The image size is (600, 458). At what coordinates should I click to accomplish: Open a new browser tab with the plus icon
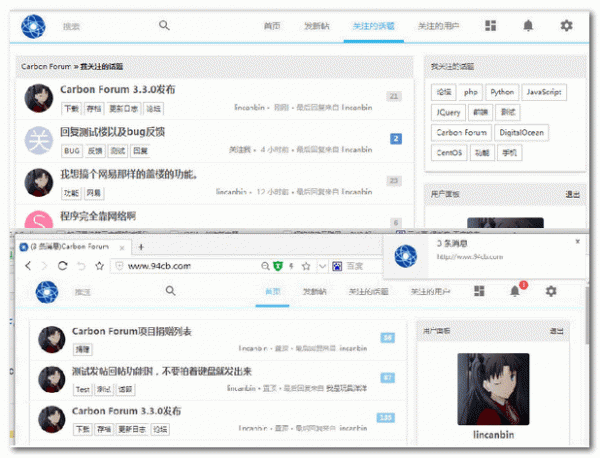(x=141, y=247)
